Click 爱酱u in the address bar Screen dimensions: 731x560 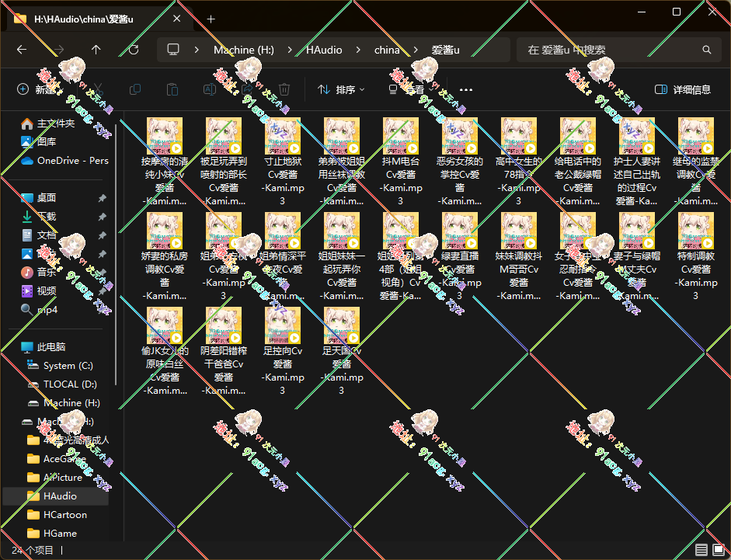(445, 50)
